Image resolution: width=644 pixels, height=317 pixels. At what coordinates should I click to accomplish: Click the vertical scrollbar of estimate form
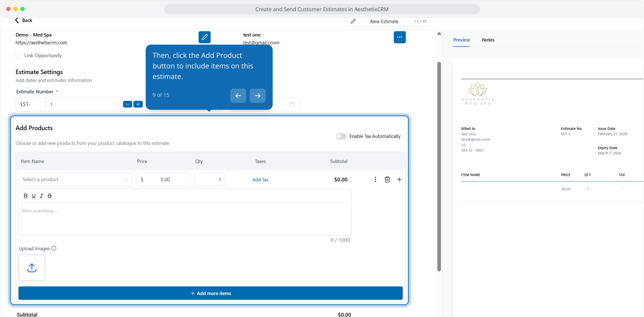[439, 166]
